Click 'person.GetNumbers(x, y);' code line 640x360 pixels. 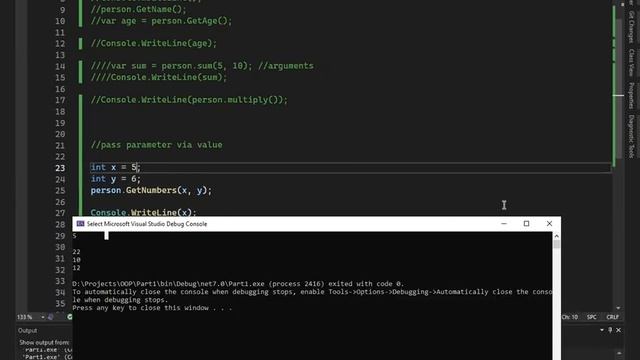(x=151, y=190)
